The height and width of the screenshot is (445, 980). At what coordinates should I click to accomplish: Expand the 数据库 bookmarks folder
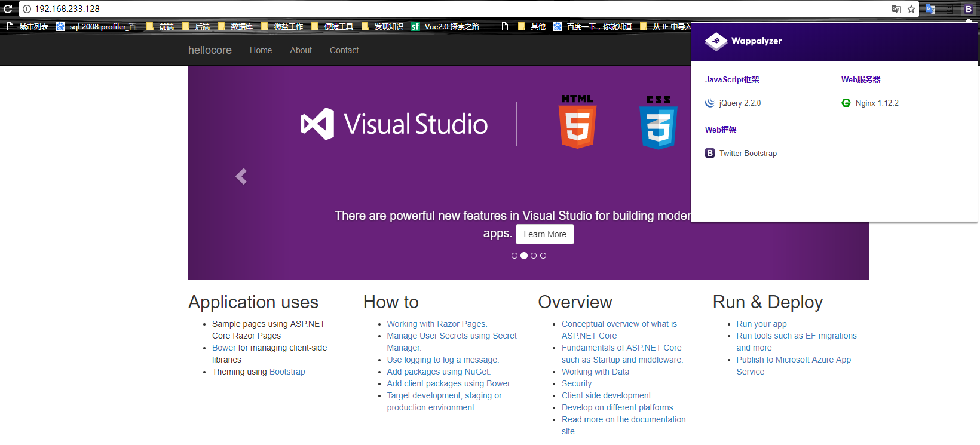click(235, 26)
